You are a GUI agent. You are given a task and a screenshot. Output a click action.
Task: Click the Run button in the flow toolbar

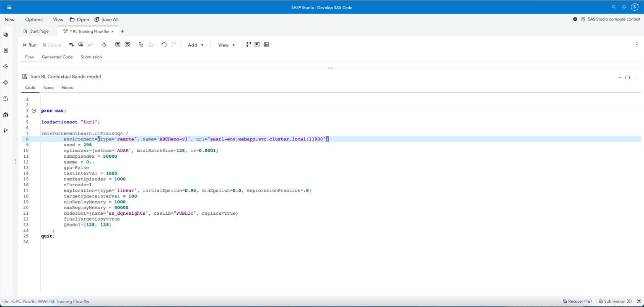[30, 45]
